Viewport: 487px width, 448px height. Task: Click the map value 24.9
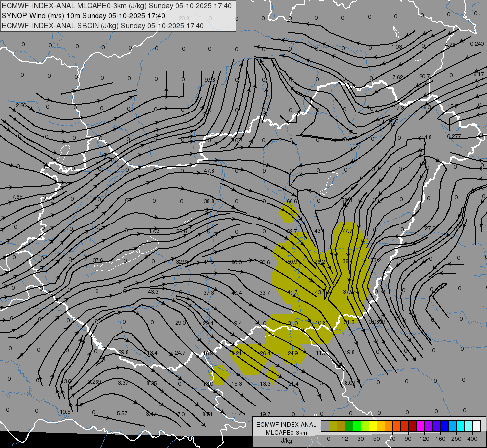tap(292, 353)
